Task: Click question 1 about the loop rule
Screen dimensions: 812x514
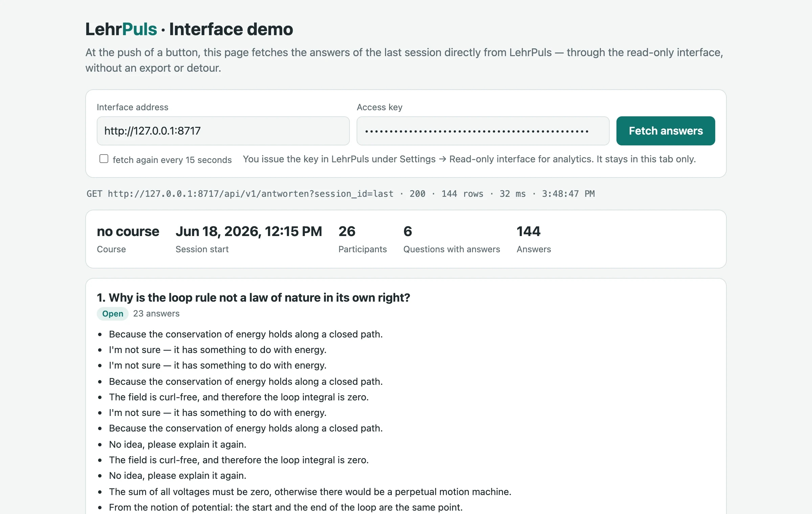Action: point(253,298)
